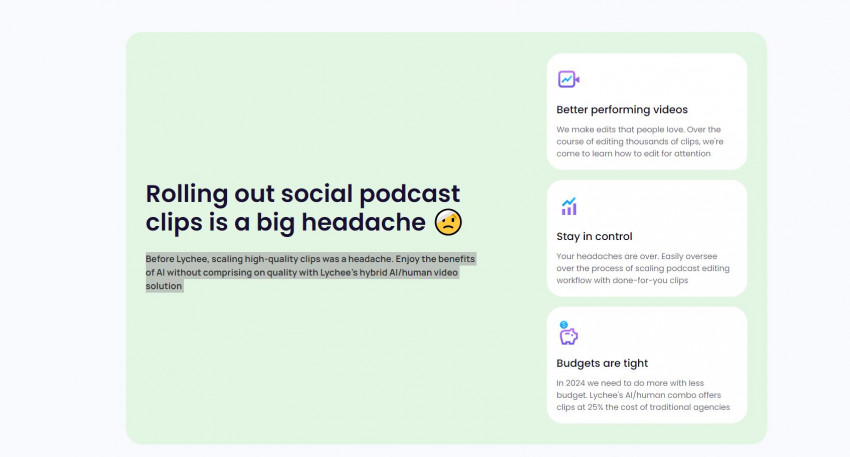This screenshot has width=850, height=457.
Task: Click the 'course of editing thousands of clips' line
Action: (x=633, y=142)
